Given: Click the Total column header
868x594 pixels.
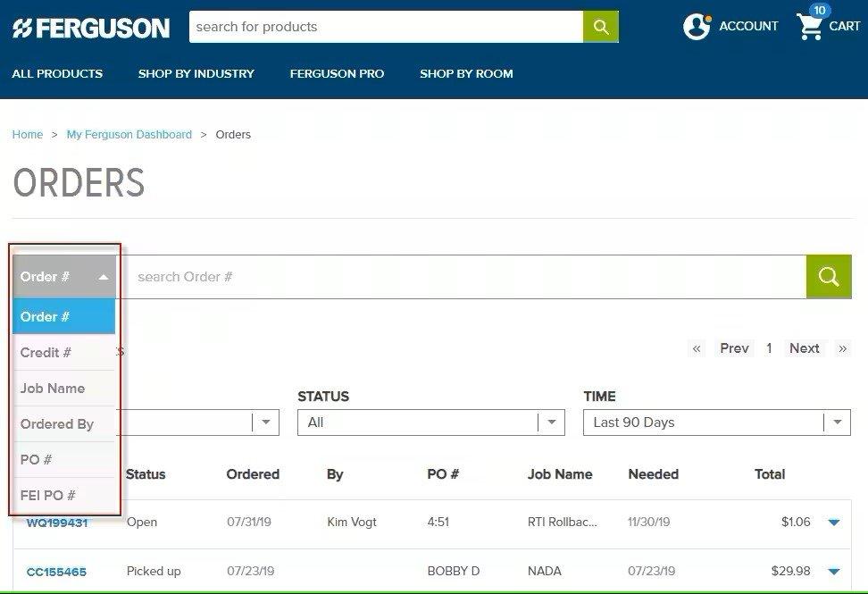Looking at the screenshot, I should point(770,474).
